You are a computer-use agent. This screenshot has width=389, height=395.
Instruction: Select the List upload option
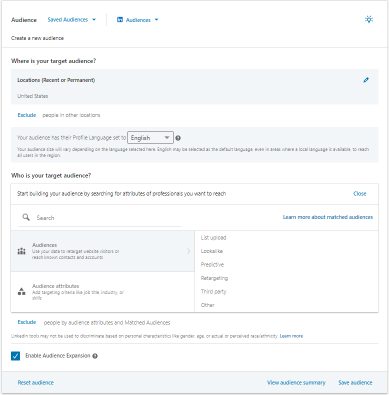(x=213, y=238)
